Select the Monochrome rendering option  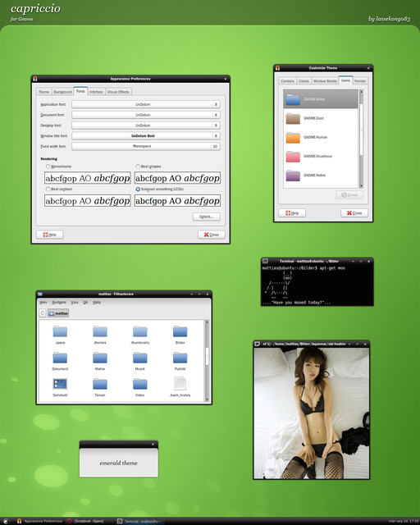tap(48, 167)
